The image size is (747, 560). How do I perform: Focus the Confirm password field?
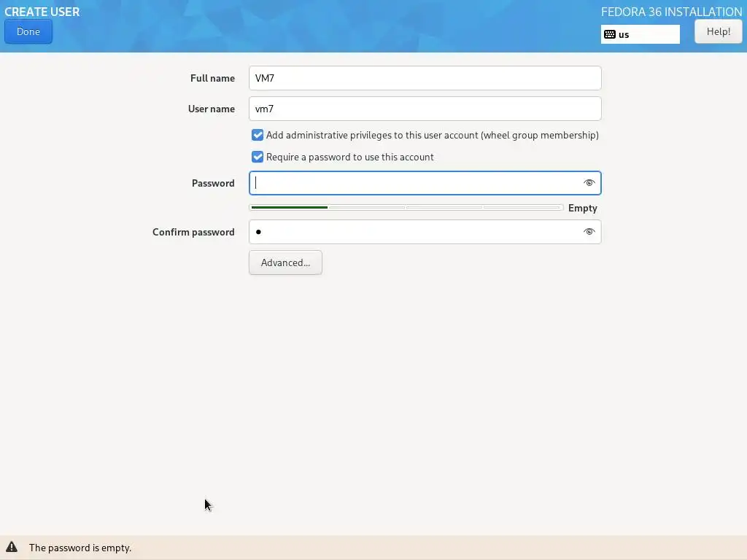(425, 232)
